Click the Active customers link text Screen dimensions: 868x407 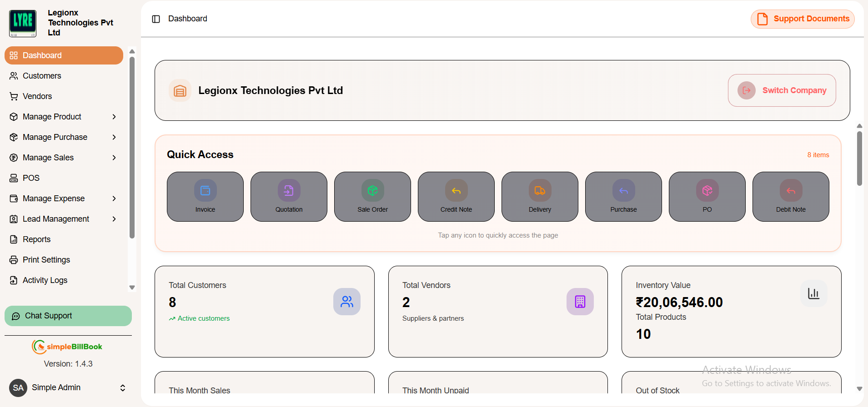pyautogui.click(x=204, y=318)
